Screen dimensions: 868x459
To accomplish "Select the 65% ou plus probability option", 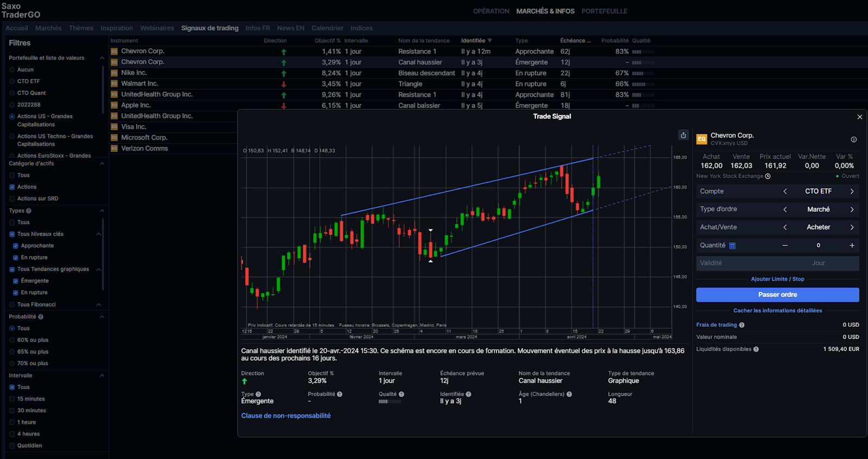I will (x=12, y=352).
